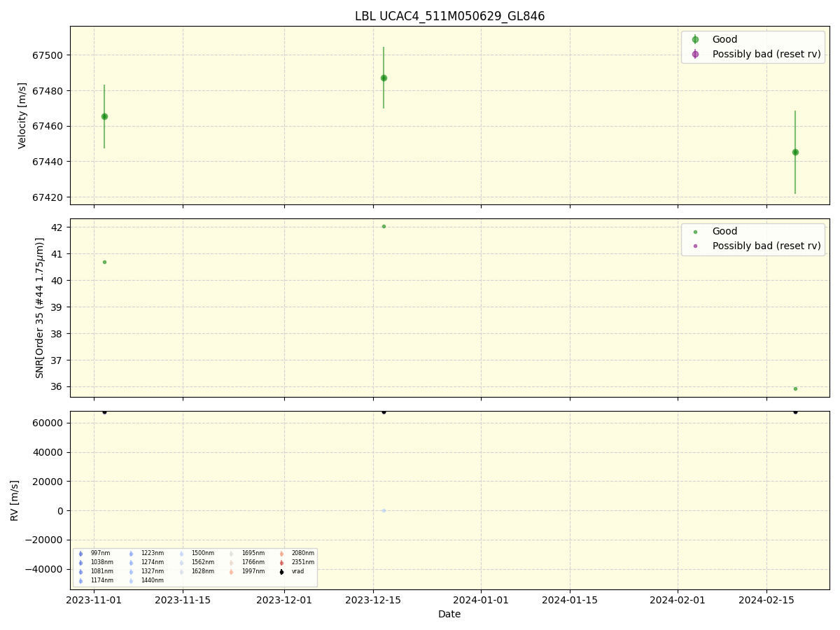Click the black vrad legend marker
This screenshot has width=840, height=630.
[x=282, y=572]
